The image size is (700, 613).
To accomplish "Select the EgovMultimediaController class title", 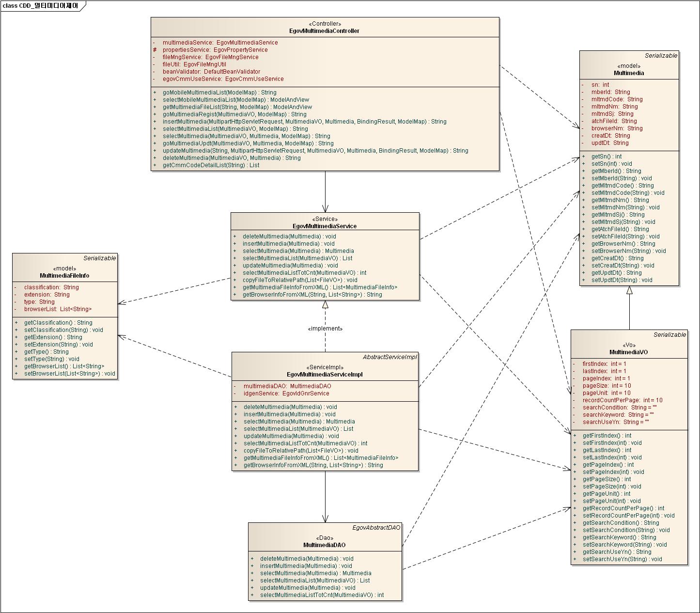I will (x=324, y=31).
